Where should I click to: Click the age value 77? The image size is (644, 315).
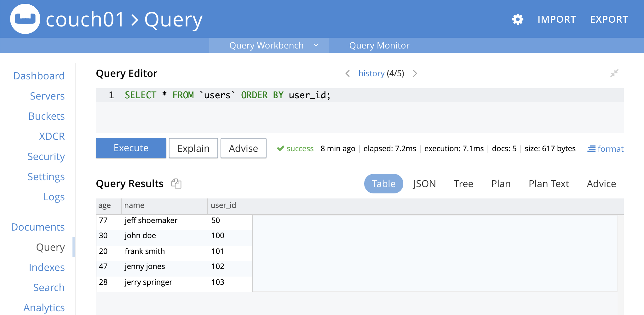point(103,220)
